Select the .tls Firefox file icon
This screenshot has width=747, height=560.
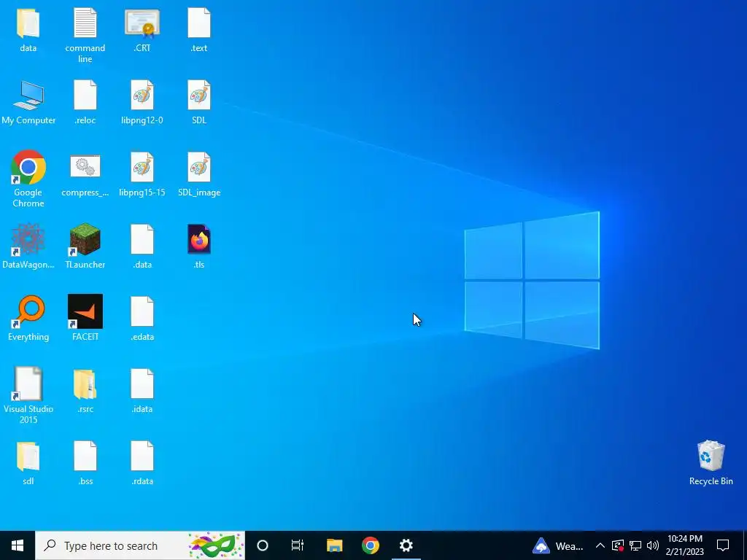199,239
